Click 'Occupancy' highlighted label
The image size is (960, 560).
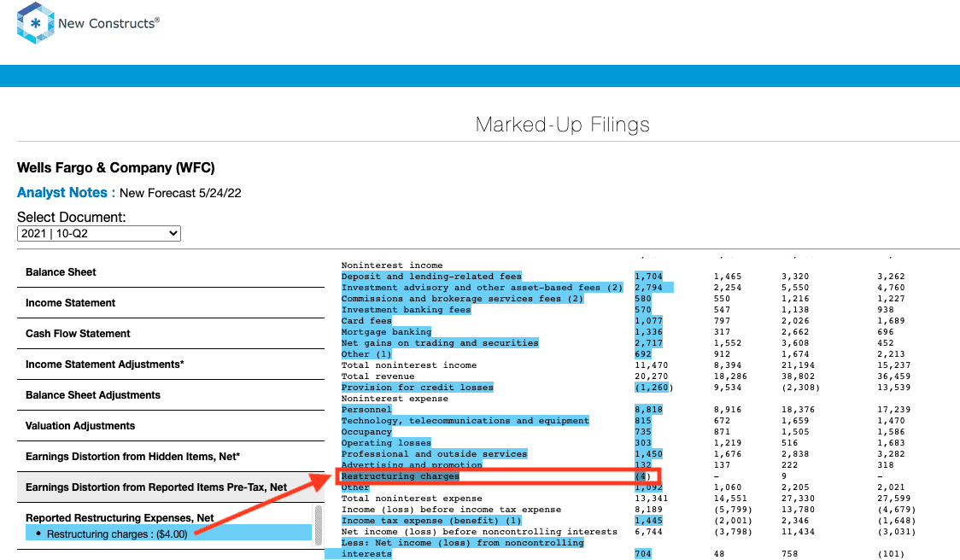366,431
